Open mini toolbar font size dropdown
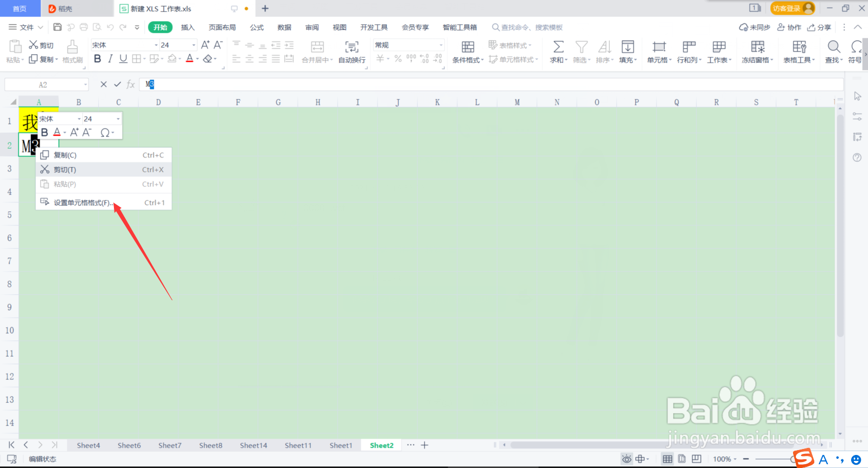 118,119
